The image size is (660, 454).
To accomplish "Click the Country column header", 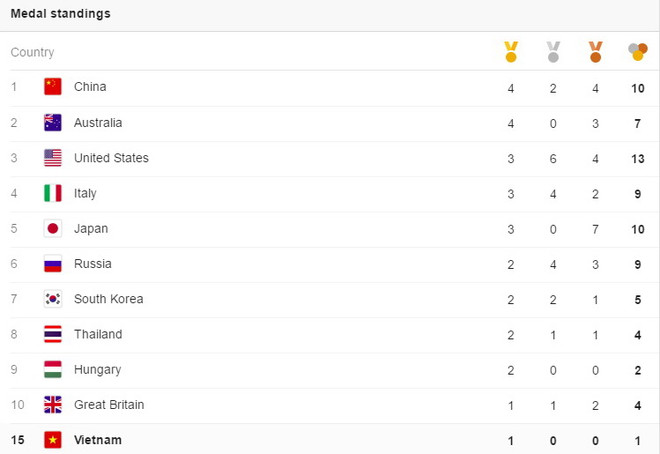I will coord(33,52).
